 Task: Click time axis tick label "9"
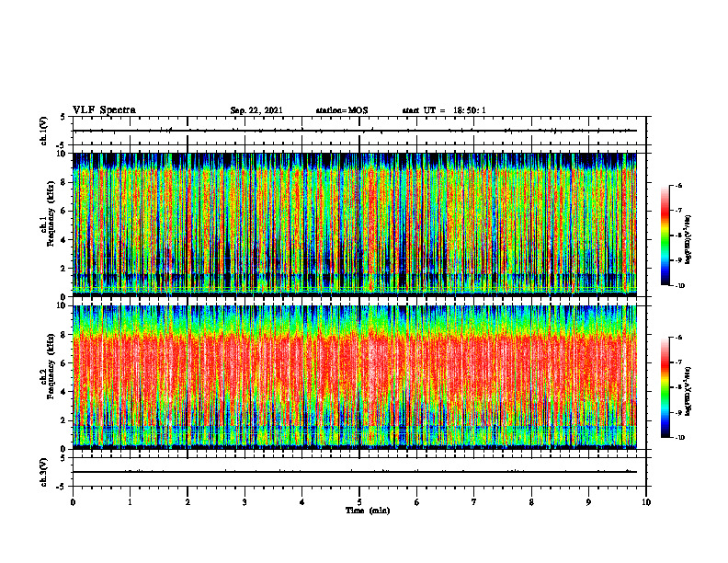point(588,502)
